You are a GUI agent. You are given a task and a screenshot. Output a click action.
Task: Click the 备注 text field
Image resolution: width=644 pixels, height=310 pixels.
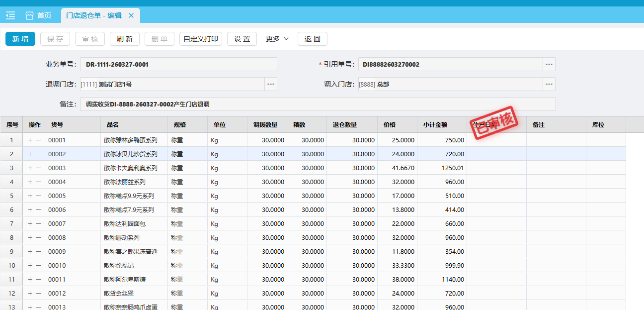pyautogui.click(x=318, y=104)
